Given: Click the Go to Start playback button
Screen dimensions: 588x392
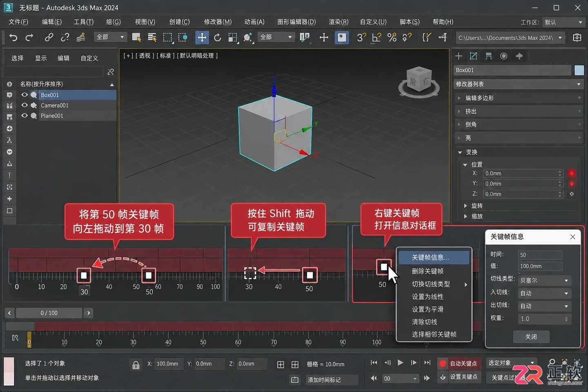Looking at the screenshot, I should [374, 363].
